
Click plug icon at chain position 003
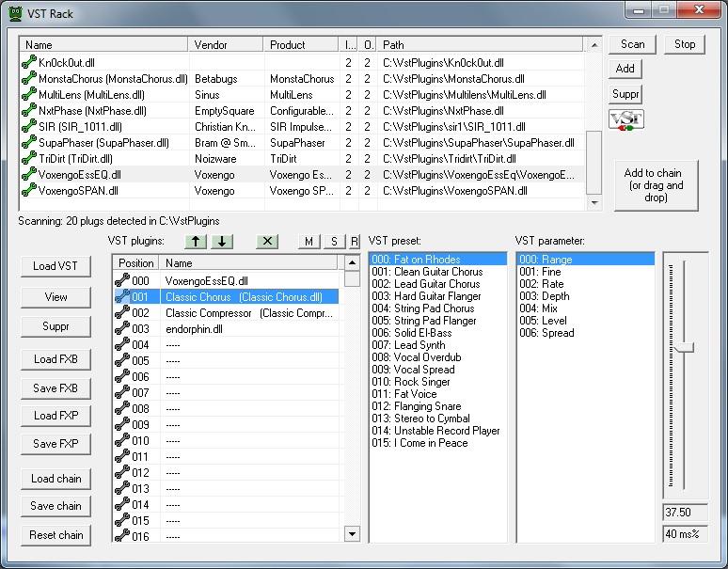tap(121, 329)
